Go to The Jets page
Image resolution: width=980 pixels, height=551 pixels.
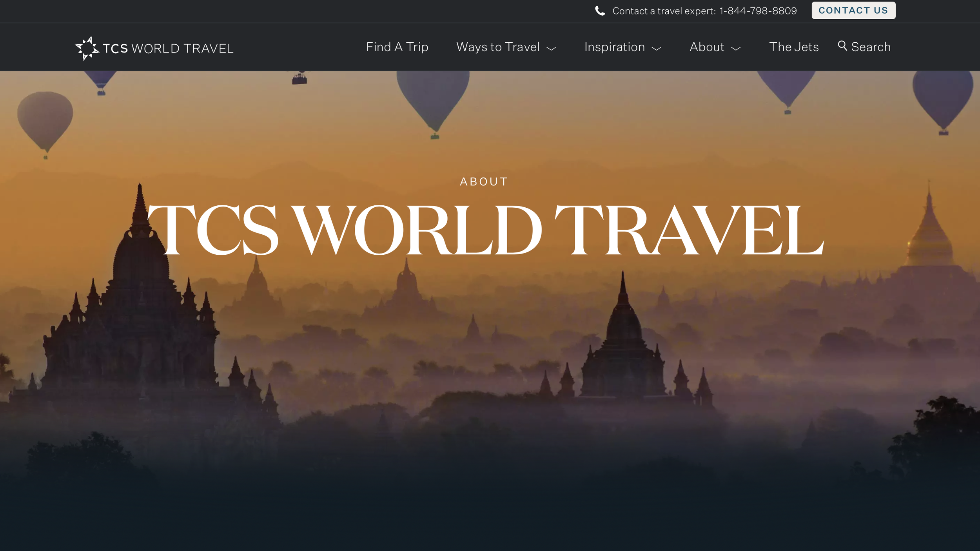click(794, 47)
